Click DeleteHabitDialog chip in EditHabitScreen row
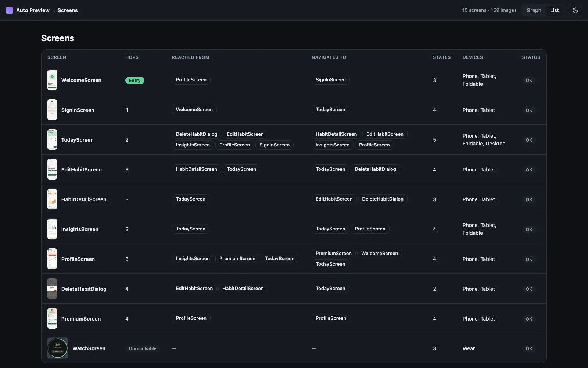The height and width of the screenshot is (368, 588). click(375, 169)
